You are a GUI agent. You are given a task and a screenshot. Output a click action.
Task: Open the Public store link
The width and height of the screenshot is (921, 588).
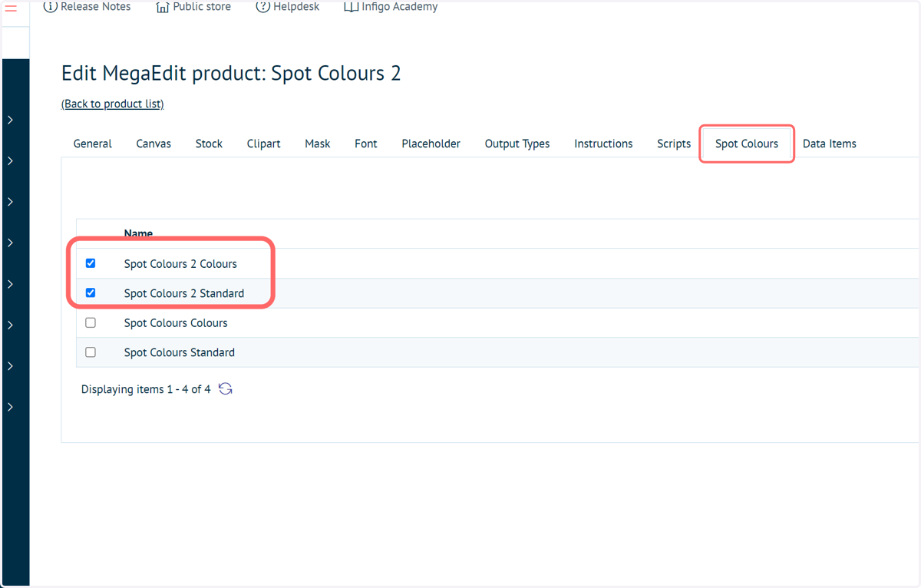tap(202, 7)
